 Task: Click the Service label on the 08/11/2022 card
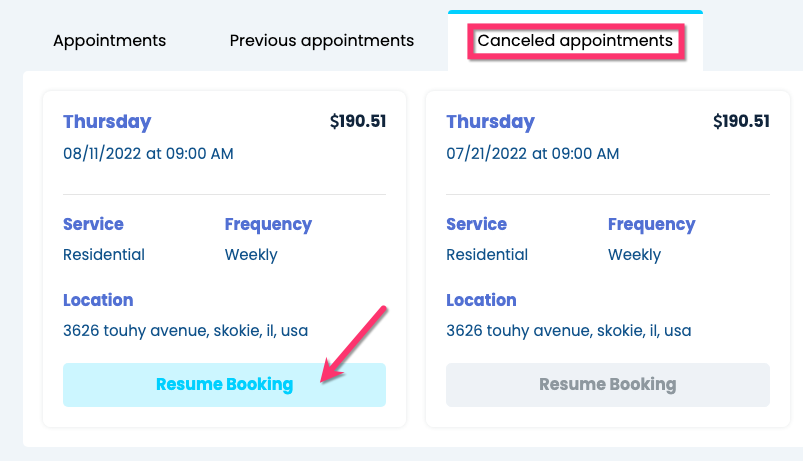[x=93, y=224]
